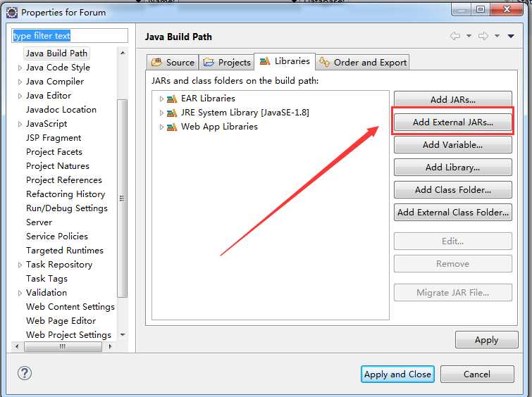
Task: Select Task Tags
Action: pos(47,279)
